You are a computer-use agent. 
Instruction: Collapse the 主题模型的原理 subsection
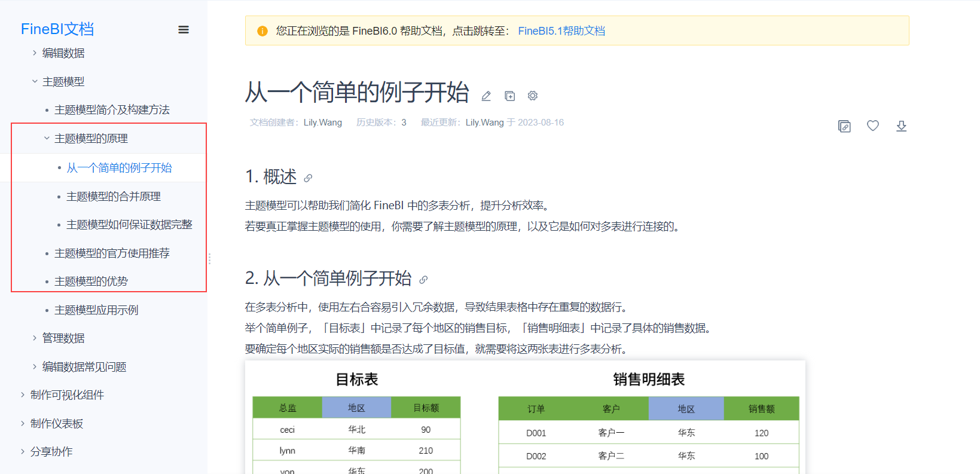click(47, 139)
